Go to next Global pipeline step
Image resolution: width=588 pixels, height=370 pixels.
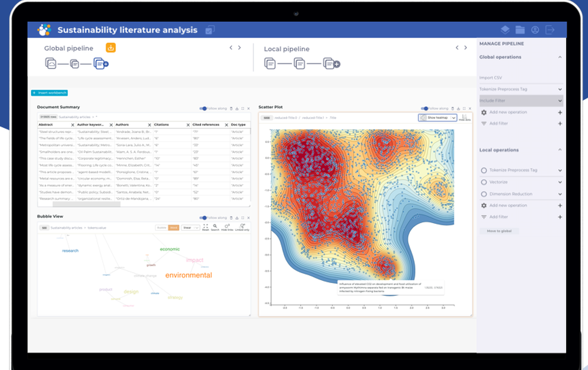(x=239, y=48)
